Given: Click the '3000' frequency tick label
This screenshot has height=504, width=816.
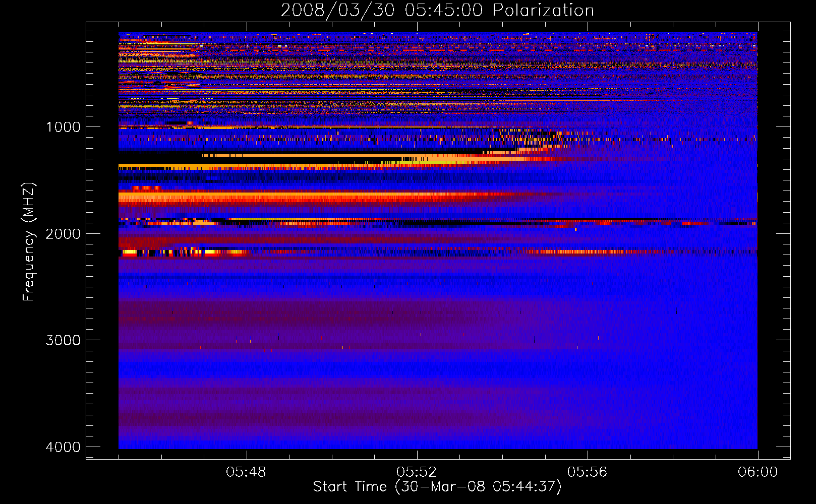Looking at the screenshot, I should 63,340.
